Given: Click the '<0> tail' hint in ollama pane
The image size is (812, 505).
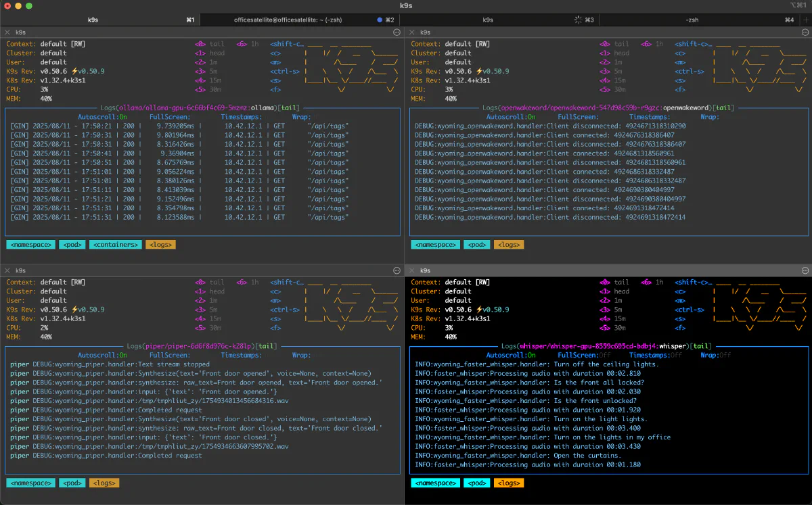Looking at the screenshot, I should 209,44.
